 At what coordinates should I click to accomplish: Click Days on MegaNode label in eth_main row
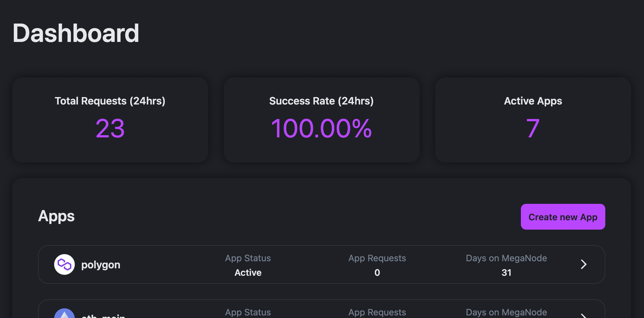506,312
